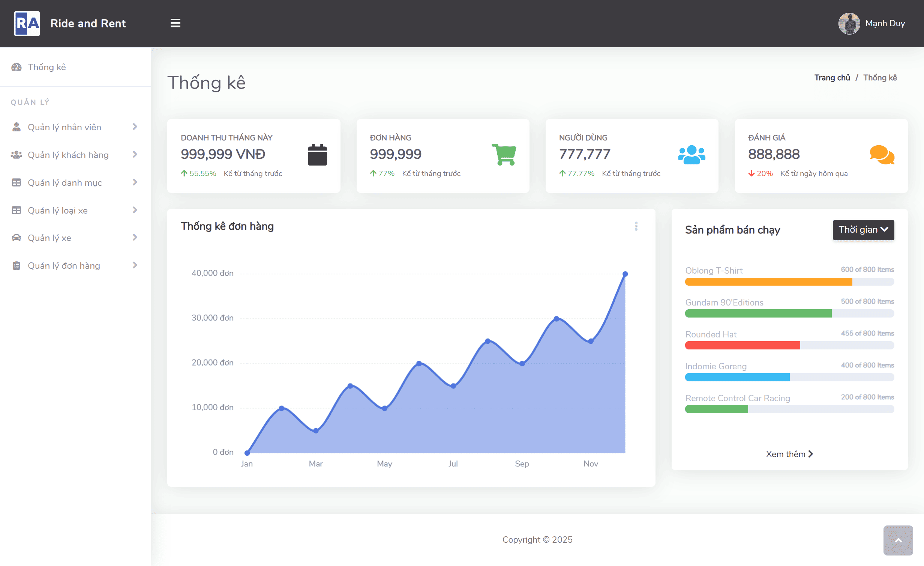Click the 77.77% growth figure
Image resolution: width=924 pixels, height=566 pixels.
[x=580, y=173]
